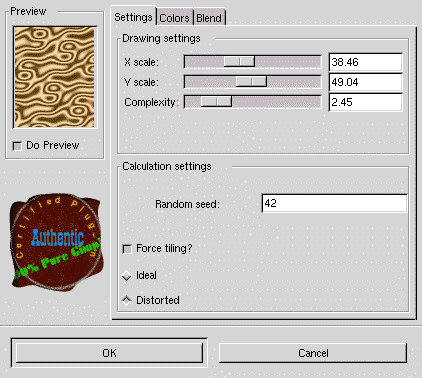Click the X scale slider handle

coord(239,62)
